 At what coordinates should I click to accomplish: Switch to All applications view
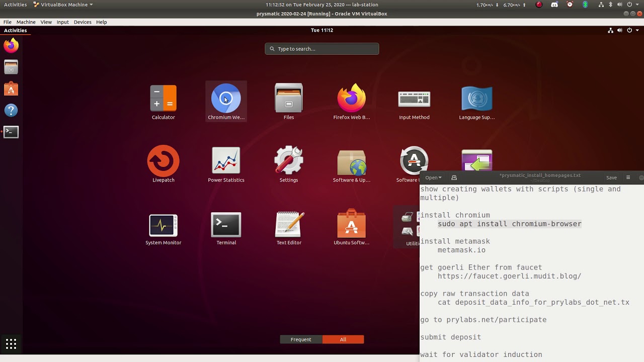tap(343, 339)
